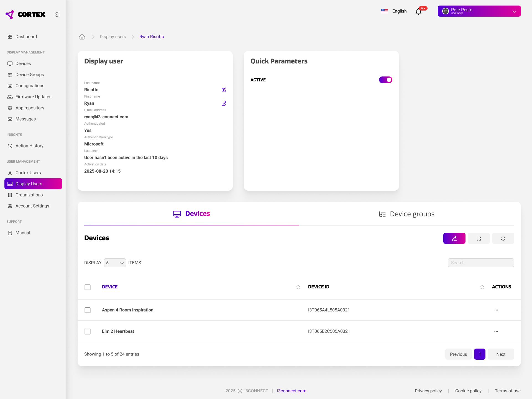Expand the Pete Pesto account menu

pos(479,11)
